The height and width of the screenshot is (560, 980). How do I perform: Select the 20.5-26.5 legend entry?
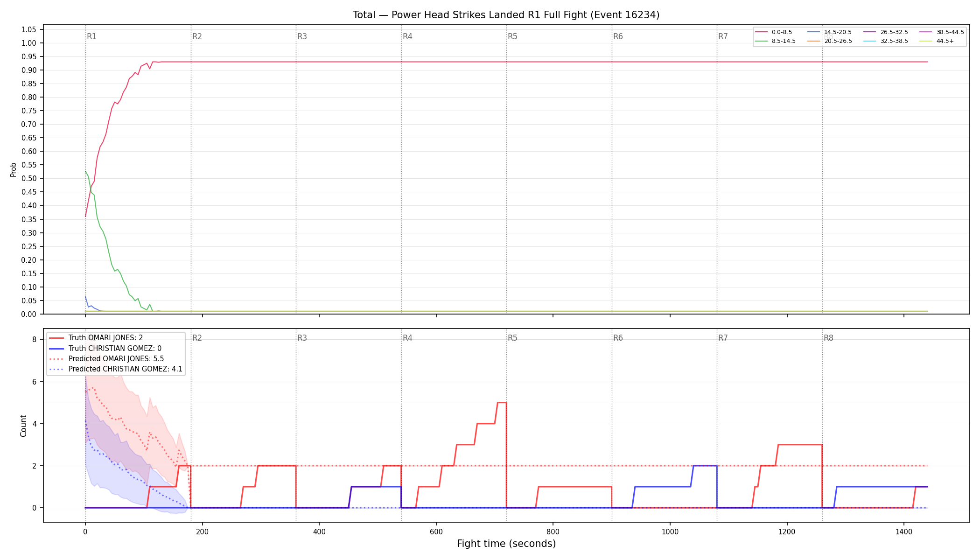(x=830, y=41)
